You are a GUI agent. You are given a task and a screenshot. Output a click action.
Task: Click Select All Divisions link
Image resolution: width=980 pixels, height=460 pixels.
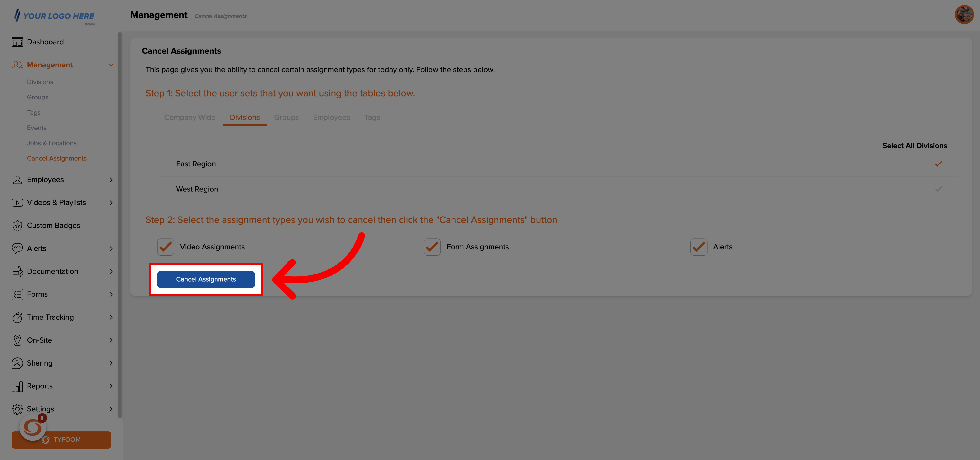pyautogui.click(x=915, y=146)
